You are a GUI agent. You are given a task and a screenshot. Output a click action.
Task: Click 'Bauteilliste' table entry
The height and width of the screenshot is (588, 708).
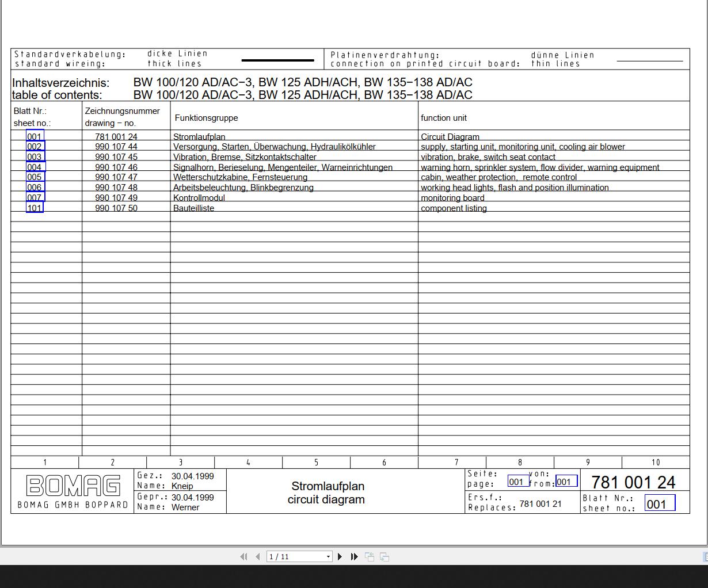(193, 208)
